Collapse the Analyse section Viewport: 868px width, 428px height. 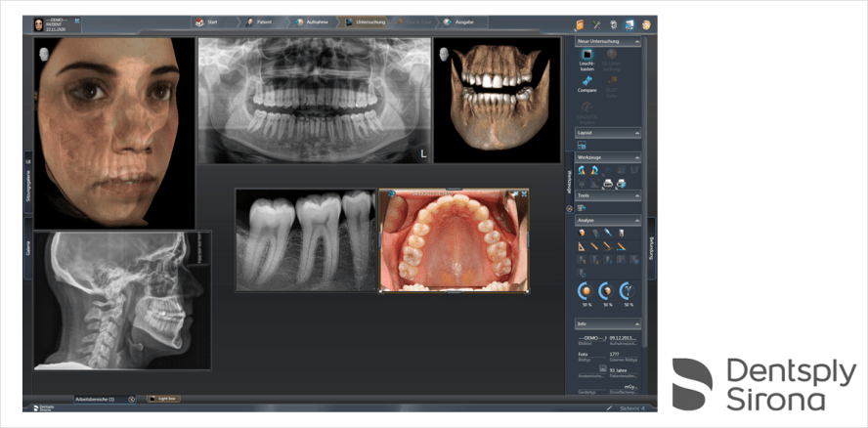click(637, 221)
